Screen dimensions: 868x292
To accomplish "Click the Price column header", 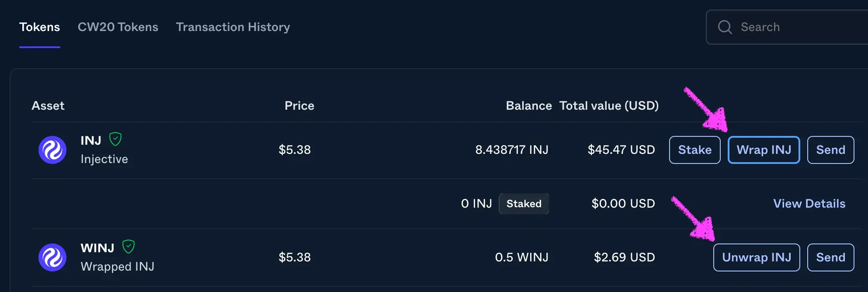I will pos(299,106).
